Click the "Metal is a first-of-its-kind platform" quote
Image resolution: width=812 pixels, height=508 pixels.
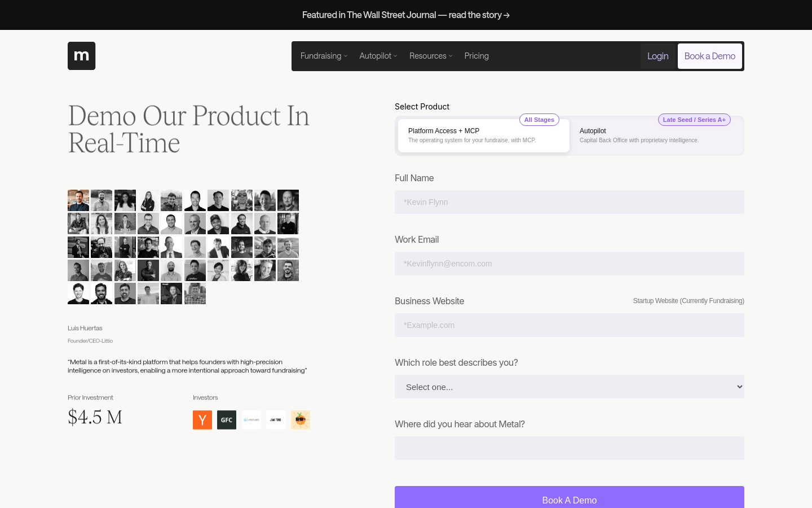click(187, 366)
